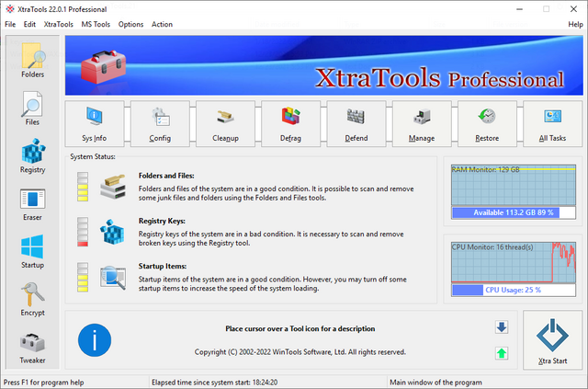Click the green up arrow button
This screenshot has height=389, width=588.
502,353
